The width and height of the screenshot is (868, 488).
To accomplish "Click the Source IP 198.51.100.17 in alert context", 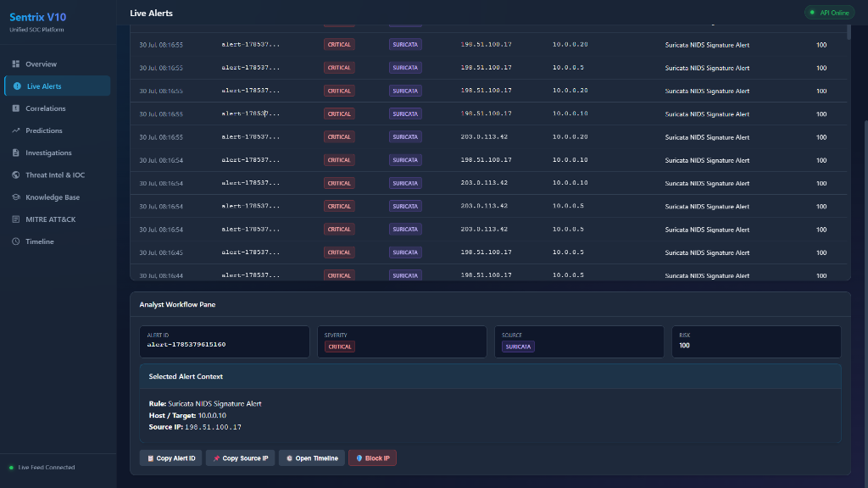I will (x=213, y=427).
